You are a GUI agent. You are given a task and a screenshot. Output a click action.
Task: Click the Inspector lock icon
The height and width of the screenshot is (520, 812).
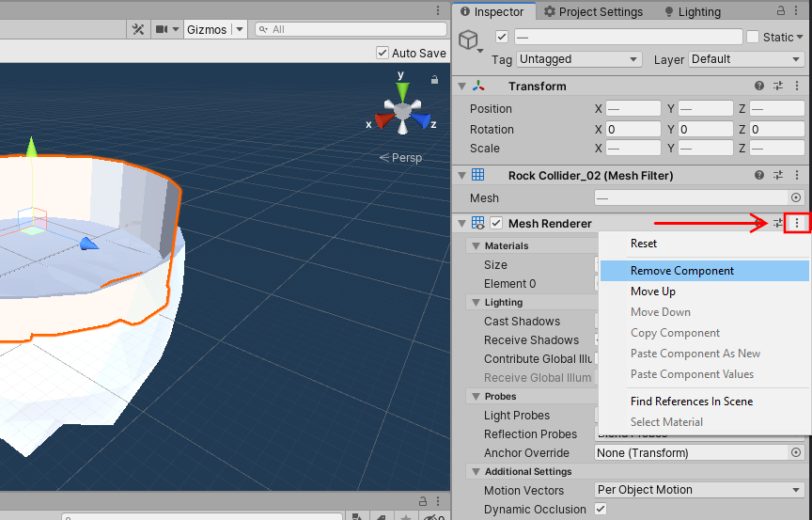pyautogui.click(x=779, y=11)
